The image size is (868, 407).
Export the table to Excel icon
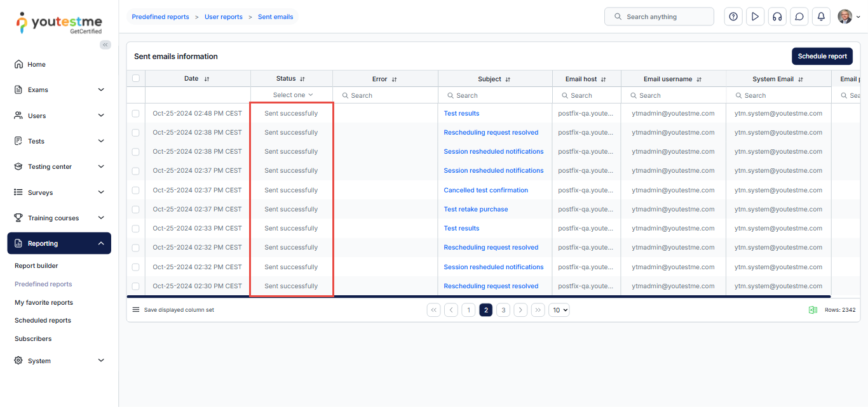pos(812,310)
